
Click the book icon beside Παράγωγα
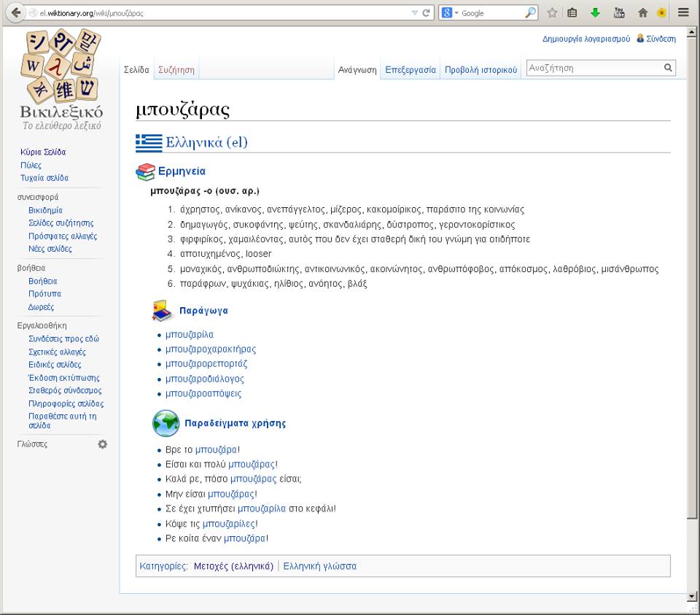pos(162,311)
